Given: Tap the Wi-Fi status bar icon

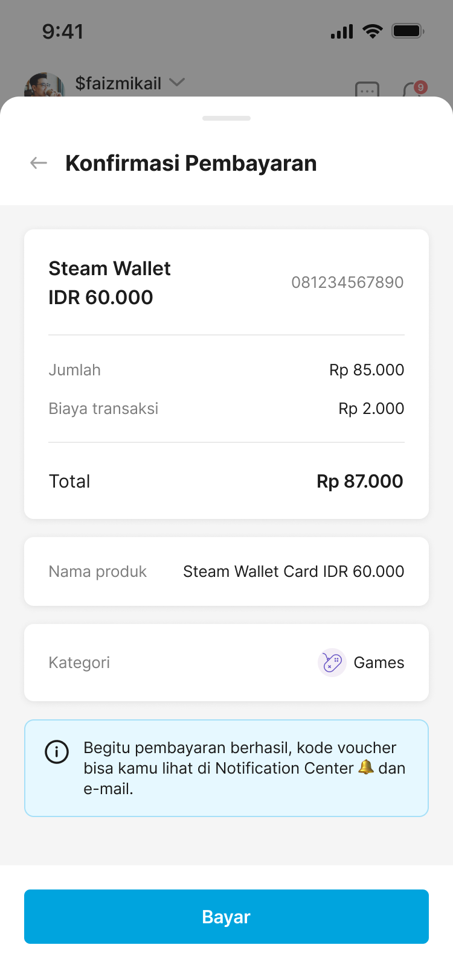Looking at the screenshot, I should click(373, 31).
